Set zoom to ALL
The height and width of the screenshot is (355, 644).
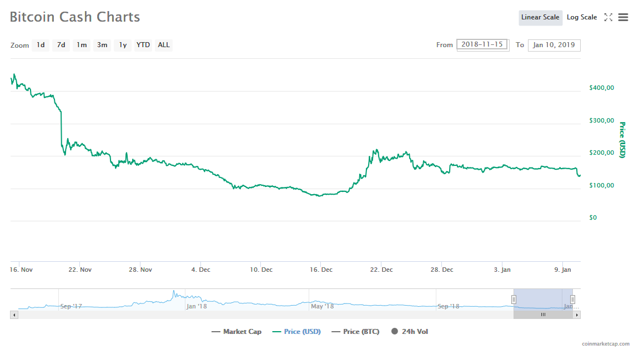click(x=164, y=45)
